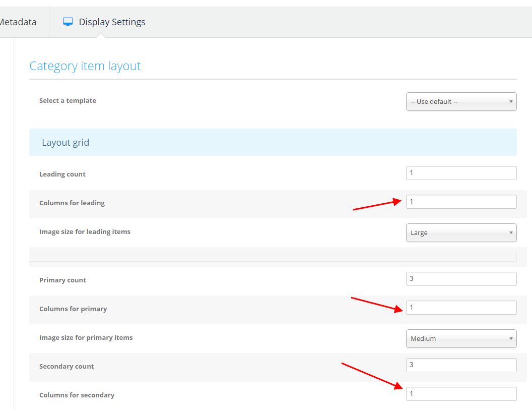This screenshot has height=410, width=532.
Task: Focus the Columns for secondary field
Action: (461, 394)
